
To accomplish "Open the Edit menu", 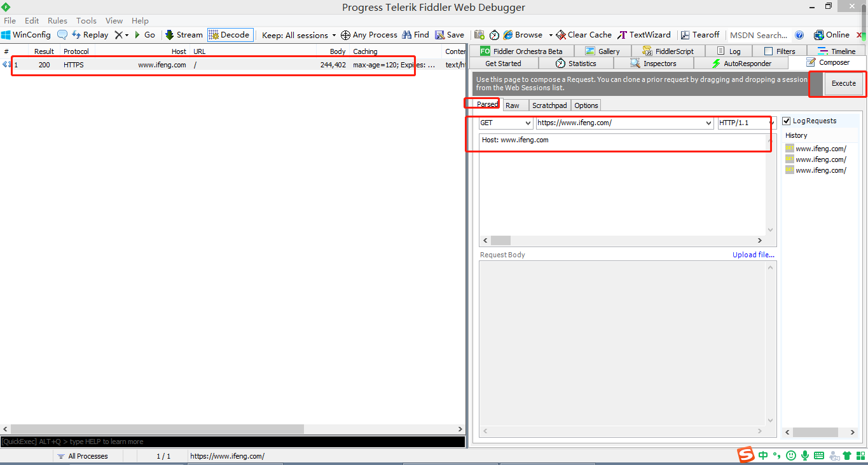I will pyautogui.click(x=32, y=20).
